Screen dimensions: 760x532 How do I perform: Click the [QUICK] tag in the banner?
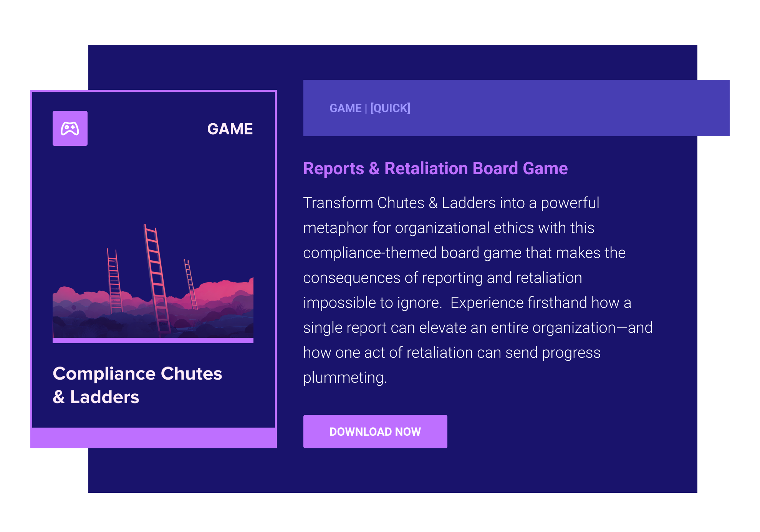coord(390,108)
